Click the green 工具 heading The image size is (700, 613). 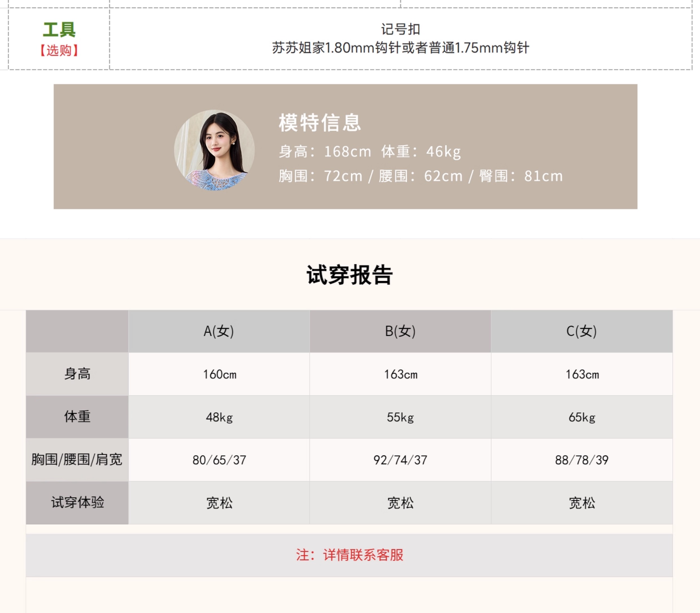coord(59,30)
